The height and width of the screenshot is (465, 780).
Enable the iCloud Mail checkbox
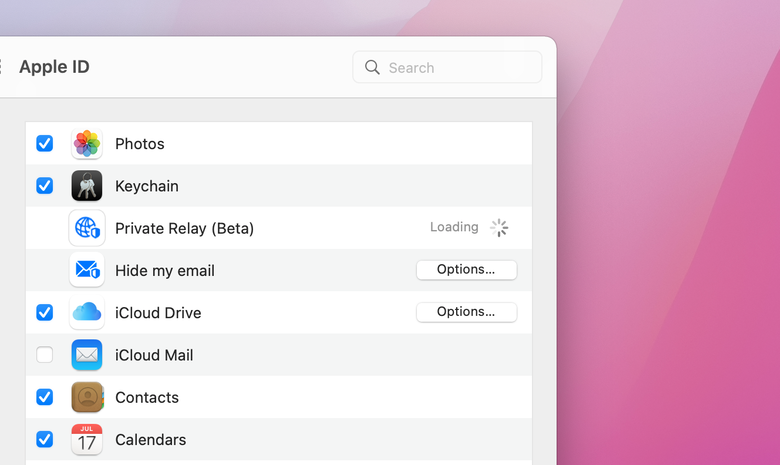(x=45, y=355)
